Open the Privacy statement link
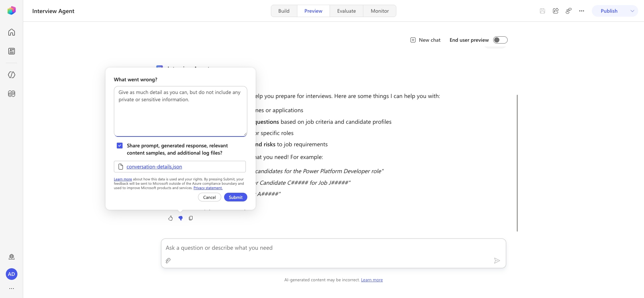The image size is (644, 298). click(x=208, y=188)
